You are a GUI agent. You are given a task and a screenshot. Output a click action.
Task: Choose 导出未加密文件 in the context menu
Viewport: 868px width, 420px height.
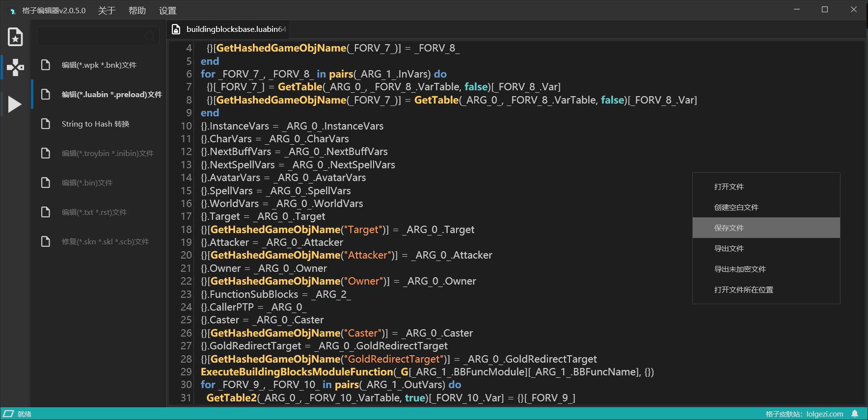[x=739, y=269]
